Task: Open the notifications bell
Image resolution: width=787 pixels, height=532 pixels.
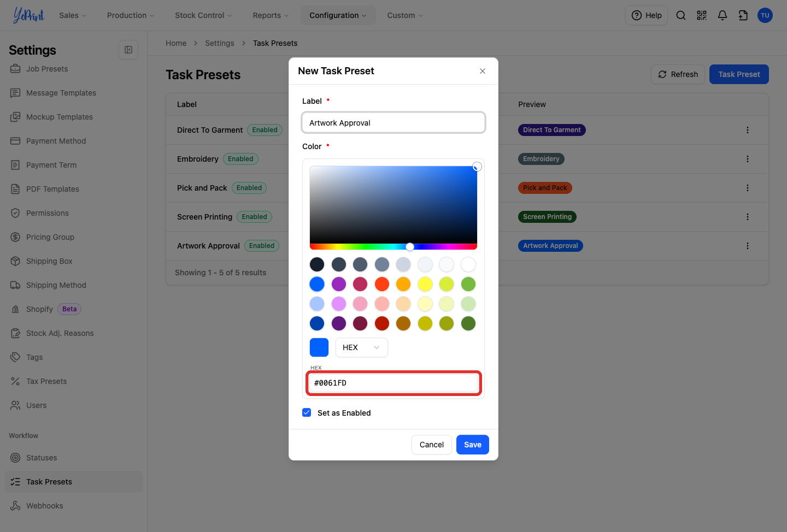Action: [723, 15]
